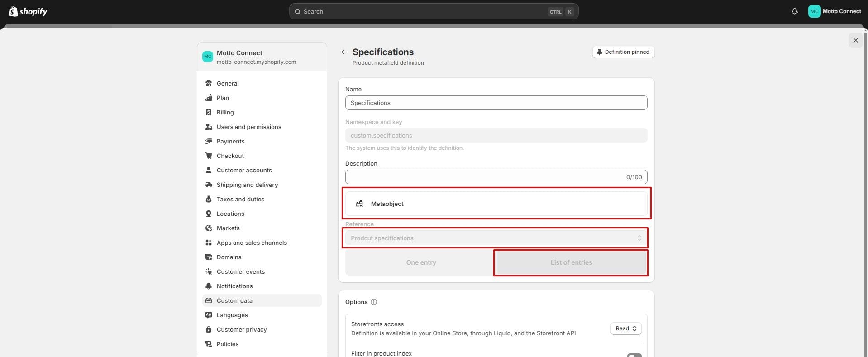The width and height of the screenshot is (868, 357).
Task: Click the Metaobject type selector
Action: pos(496,204)
